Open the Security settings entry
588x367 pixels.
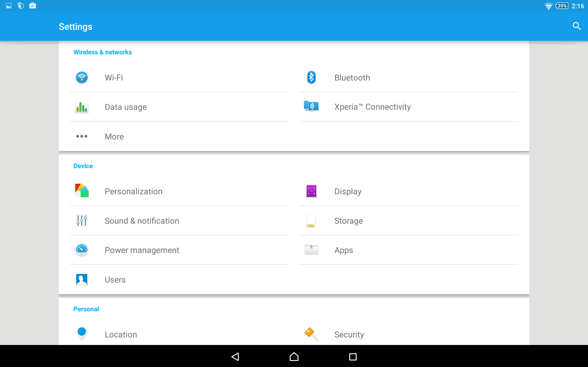click(x=349, y=334)
